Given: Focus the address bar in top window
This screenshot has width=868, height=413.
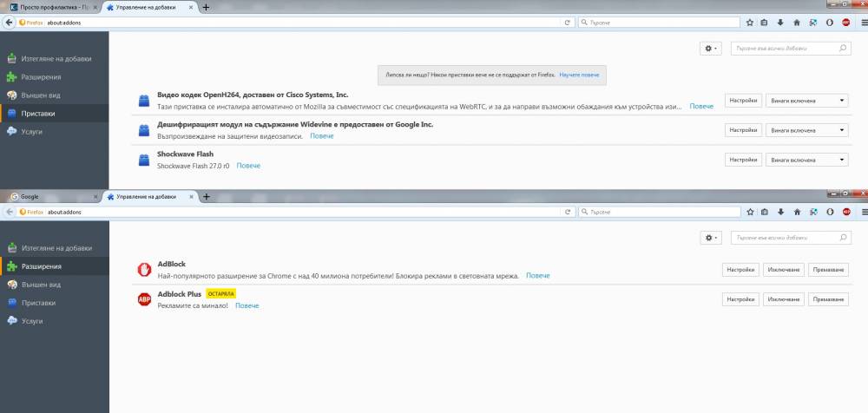Looking at the screenshot, I should 302,23.
